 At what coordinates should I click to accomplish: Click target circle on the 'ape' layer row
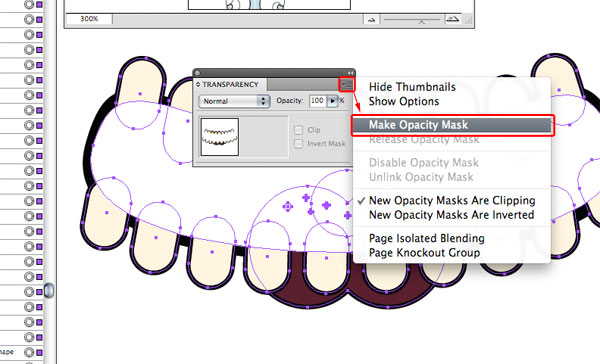point(29,352)
